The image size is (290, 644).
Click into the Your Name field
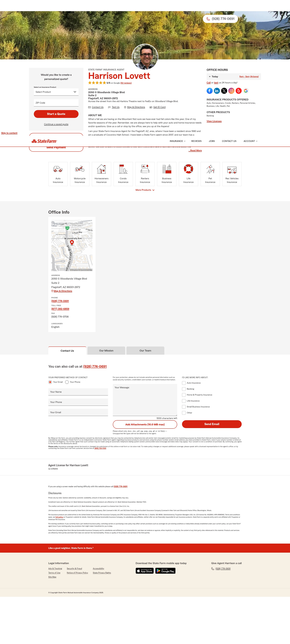tap(78, 392)
